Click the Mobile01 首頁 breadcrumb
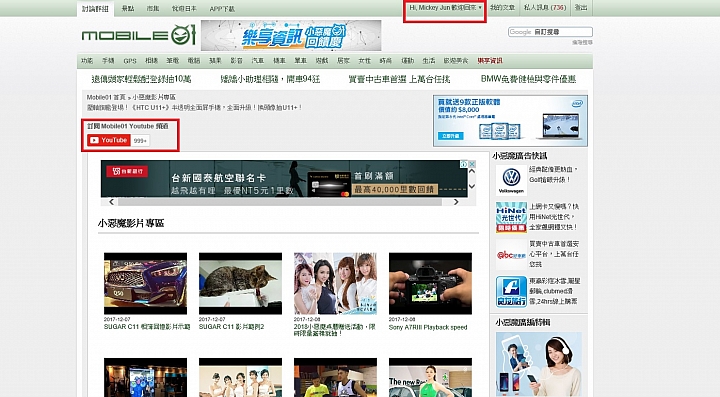This screenshot has width=720, height=397. 106,97
